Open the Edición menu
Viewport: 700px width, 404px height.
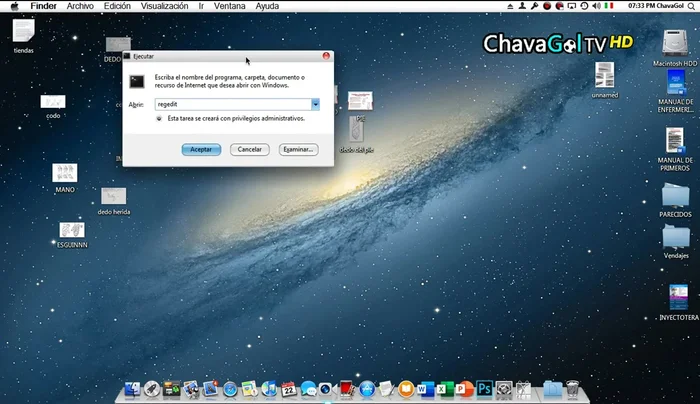click(117, 6)
